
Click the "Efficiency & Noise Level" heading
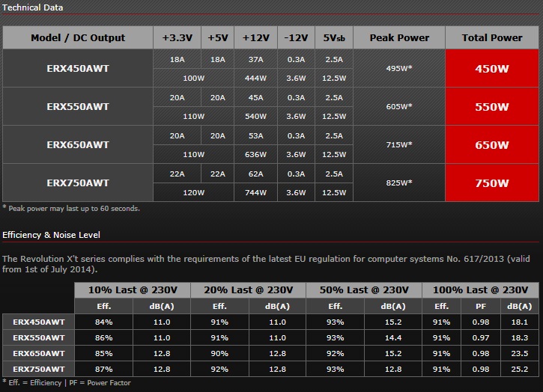(x=51, y=235)
